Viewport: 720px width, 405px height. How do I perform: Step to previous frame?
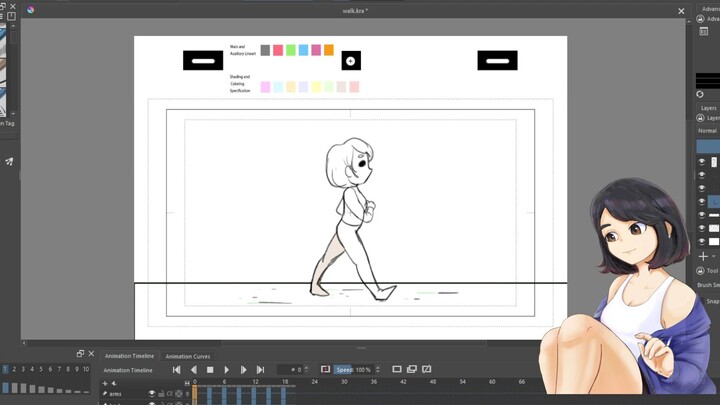point(194,370)
